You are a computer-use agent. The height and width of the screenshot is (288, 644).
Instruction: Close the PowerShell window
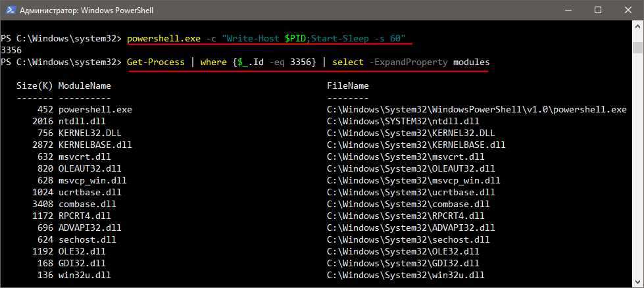(628, 10)
